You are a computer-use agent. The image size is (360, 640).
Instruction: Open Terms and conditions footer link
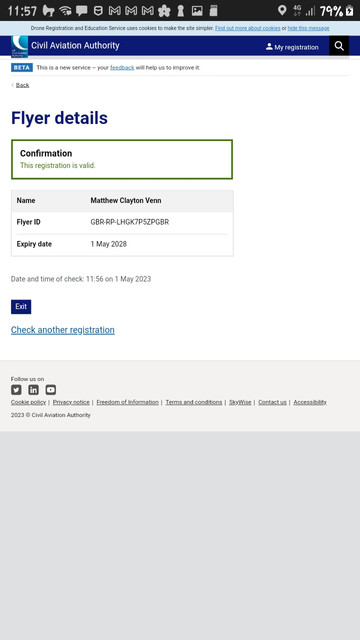click(194, 402)
